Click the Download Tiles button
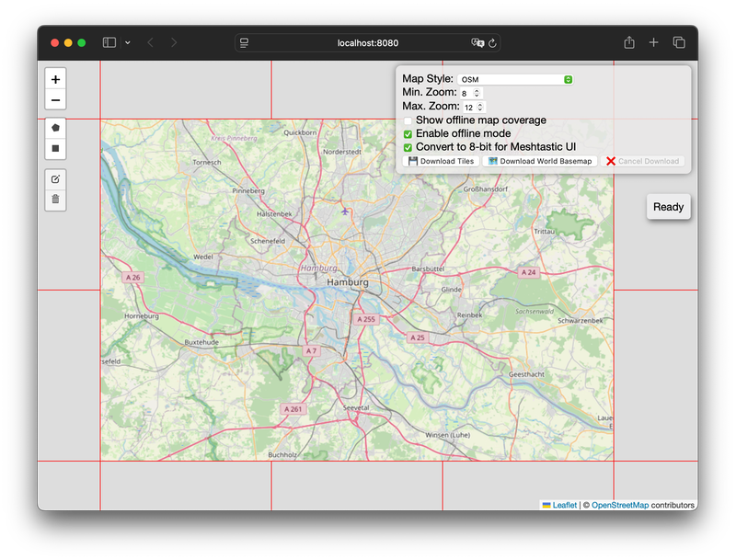The height and width of the screenshot is (560, 736). tap(442, 161)
